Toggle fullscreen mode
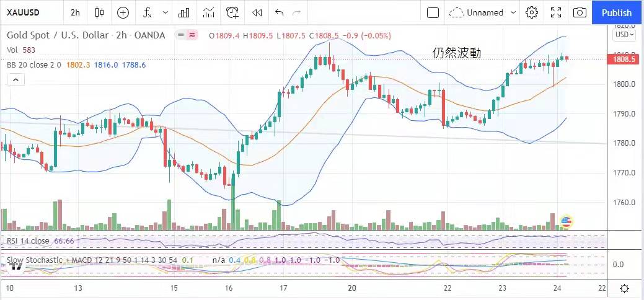Screen dimensions: 644x300 click(x=556, y=12)
